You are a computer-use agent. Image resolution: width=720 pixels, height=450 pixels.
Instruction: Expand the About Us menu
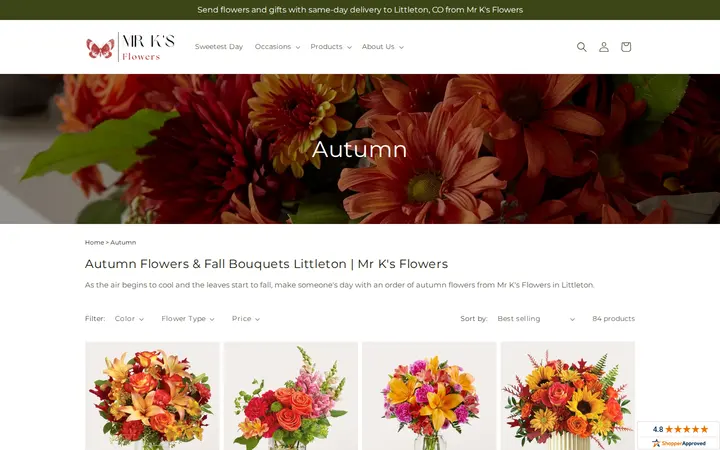pos(382,47)
